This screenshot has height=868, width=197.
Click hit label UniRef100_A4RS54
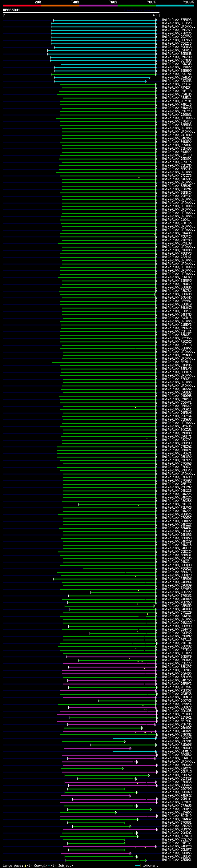tap(176, 389)
